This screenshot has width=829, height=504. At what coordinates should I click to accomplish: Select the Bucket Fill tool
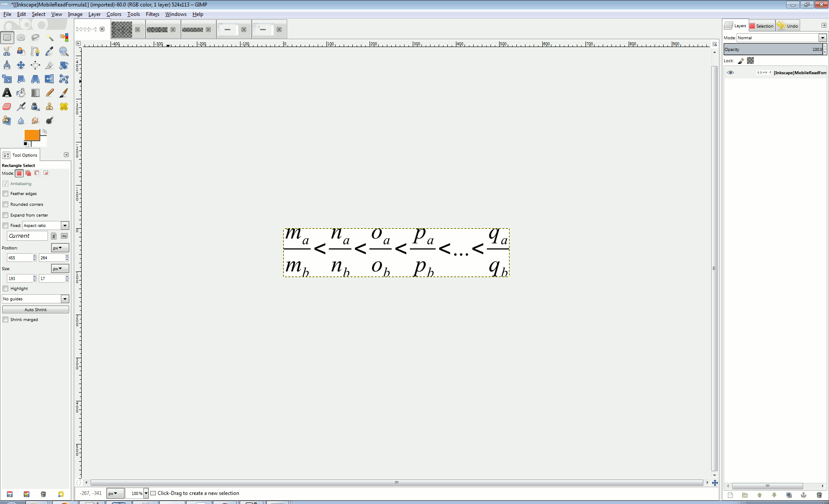click(x=21, y=93)
